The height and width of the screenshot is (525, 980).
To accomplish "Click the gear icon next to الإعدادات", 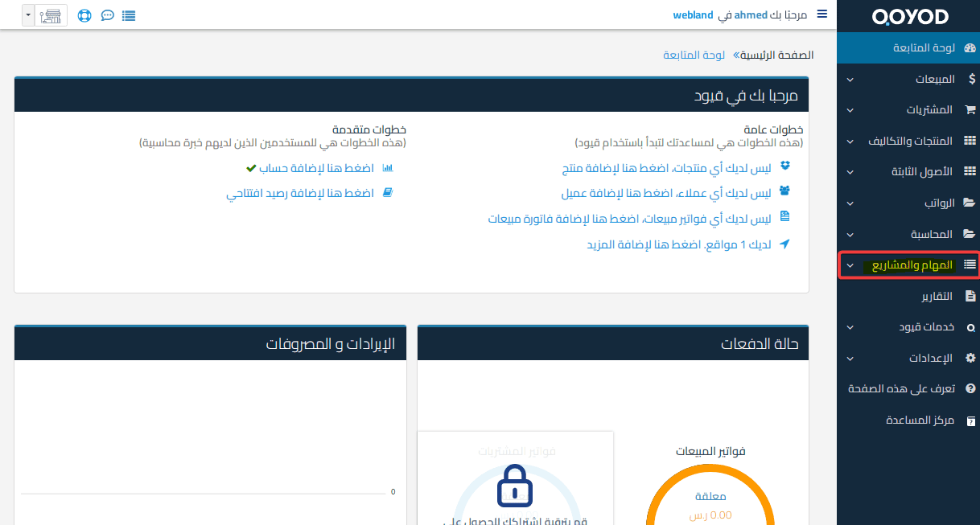I will [x=969, y=359].
